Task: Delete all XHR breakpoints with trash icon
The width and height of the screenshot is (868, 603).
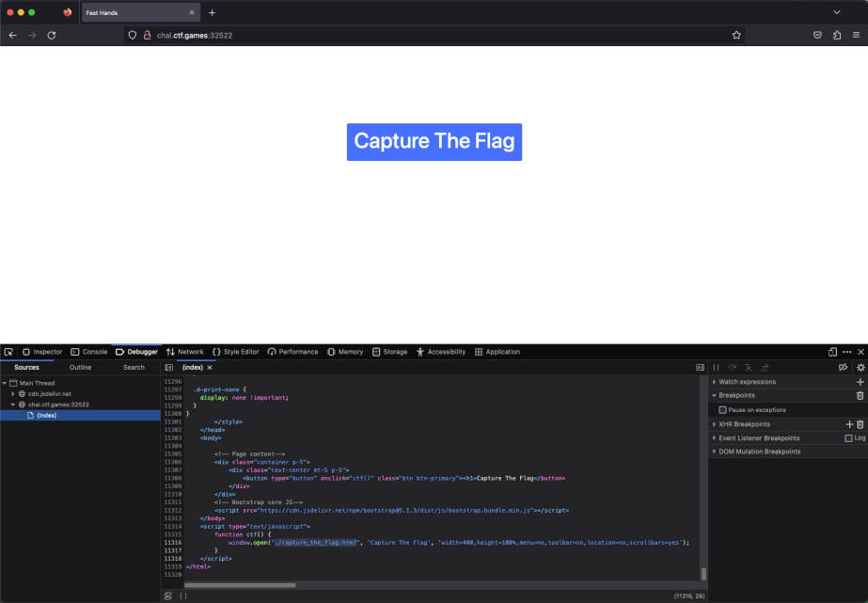Action: (x=860, y=424)
